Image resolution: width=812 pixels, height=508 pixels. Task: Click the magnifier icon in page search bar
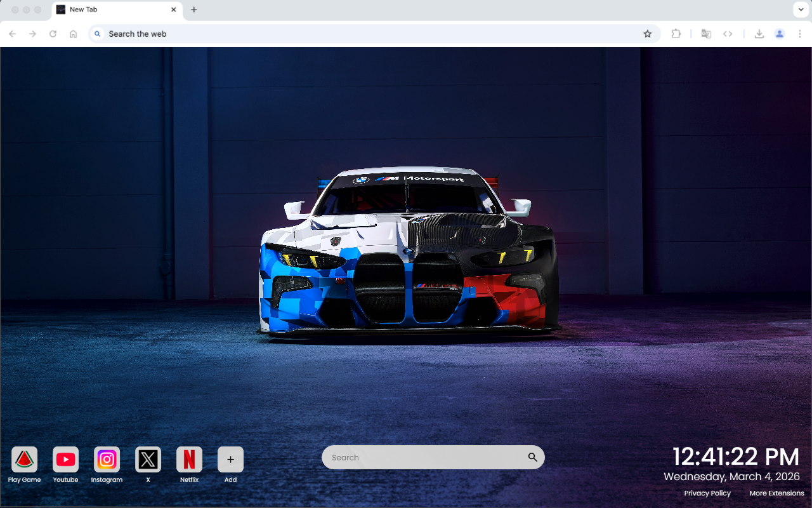532,457
